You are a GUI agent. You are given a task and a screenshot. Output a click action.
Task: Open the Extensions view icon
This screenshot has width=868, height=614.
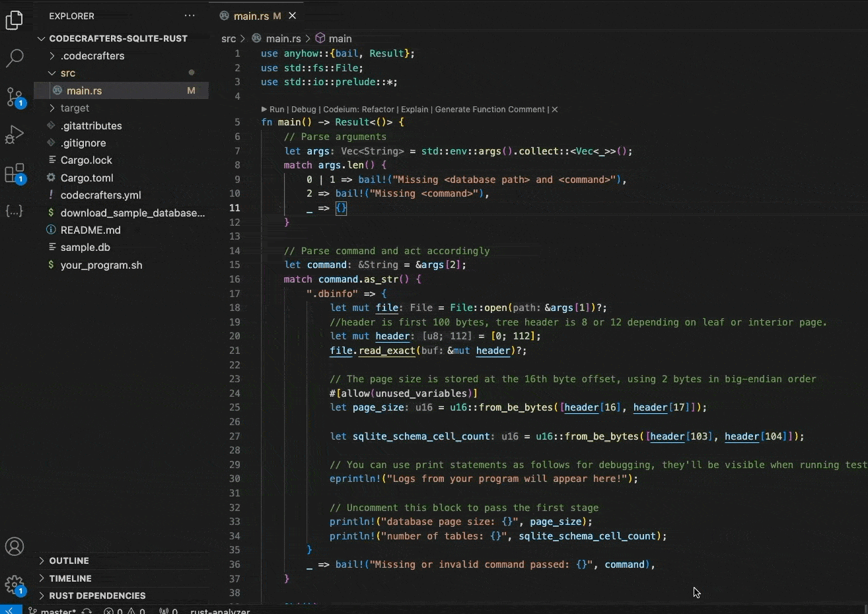click(15, 174)
